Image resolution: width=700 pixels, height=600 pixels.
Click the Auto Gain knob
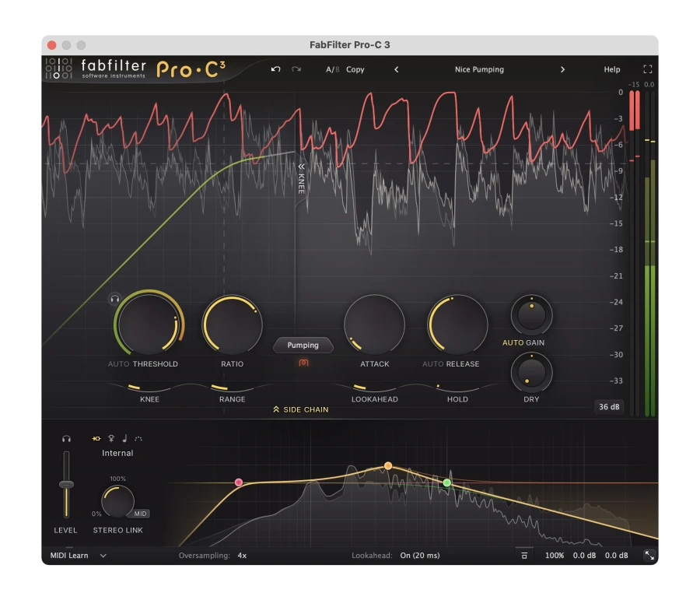click(531, 315)
